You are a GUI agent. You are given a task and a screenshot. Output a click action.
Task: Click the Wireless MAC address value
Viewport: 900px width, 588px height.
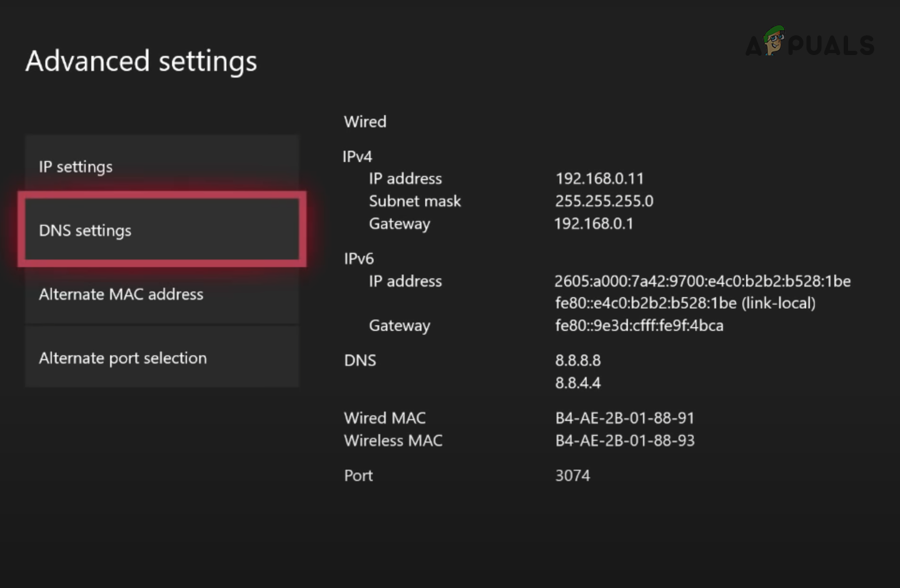click(625, 440)
